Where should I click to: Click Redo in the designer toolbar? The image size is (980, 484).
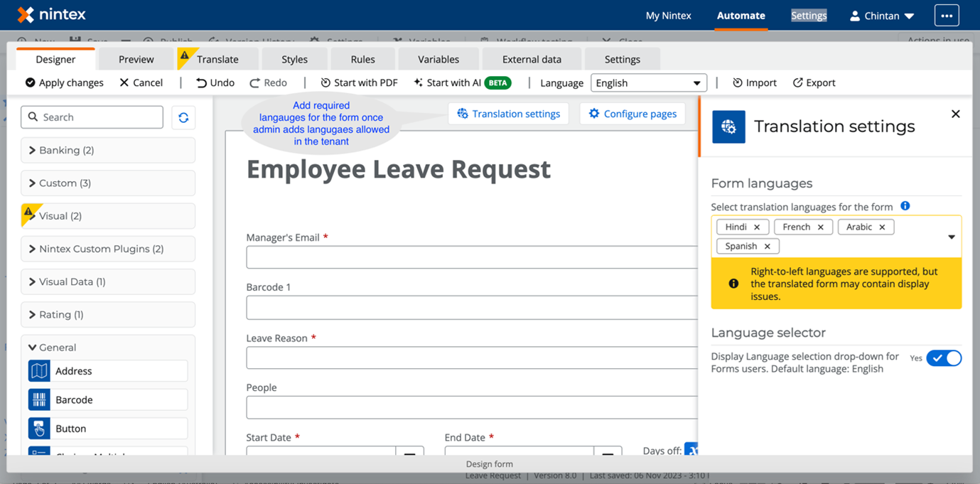pos(268,82)
